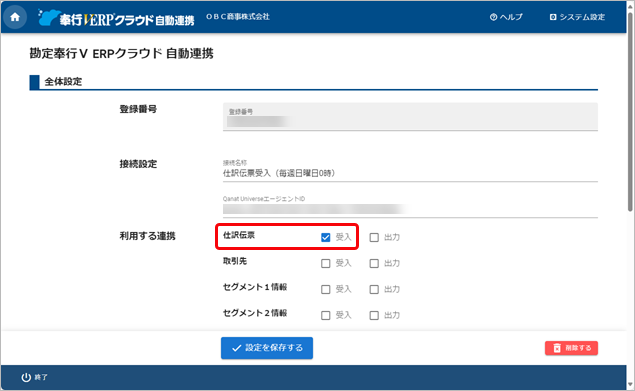Focus the 登録番号 input field
This screenshot has width=635, height=391.
pyautogui.click(x=410, y=117)
